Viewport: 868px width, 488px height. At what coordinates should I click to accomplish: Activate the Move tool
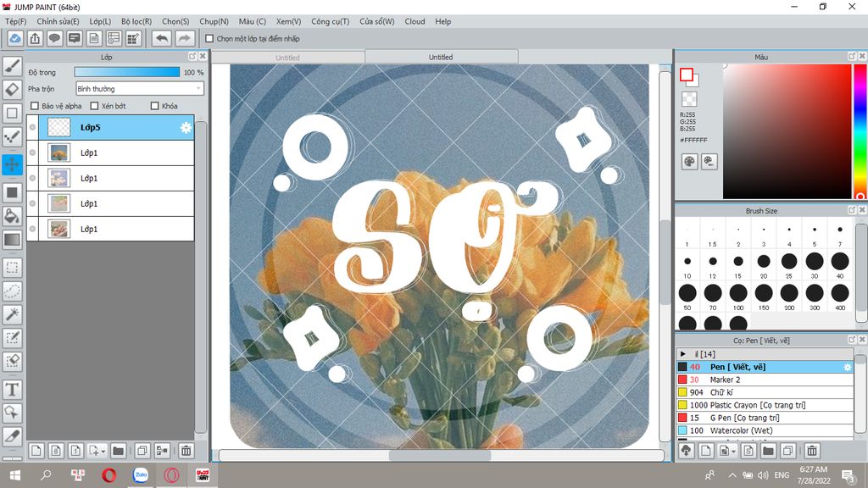coord(12,164)
